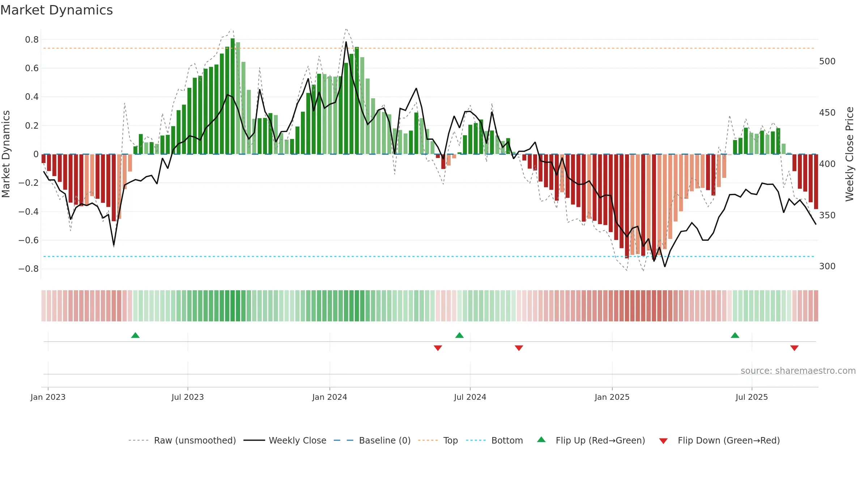Viewport: 868px width, 488px height.
Task: Click the red Flip Down marker near September 2024
Action: tap(519, 348)
